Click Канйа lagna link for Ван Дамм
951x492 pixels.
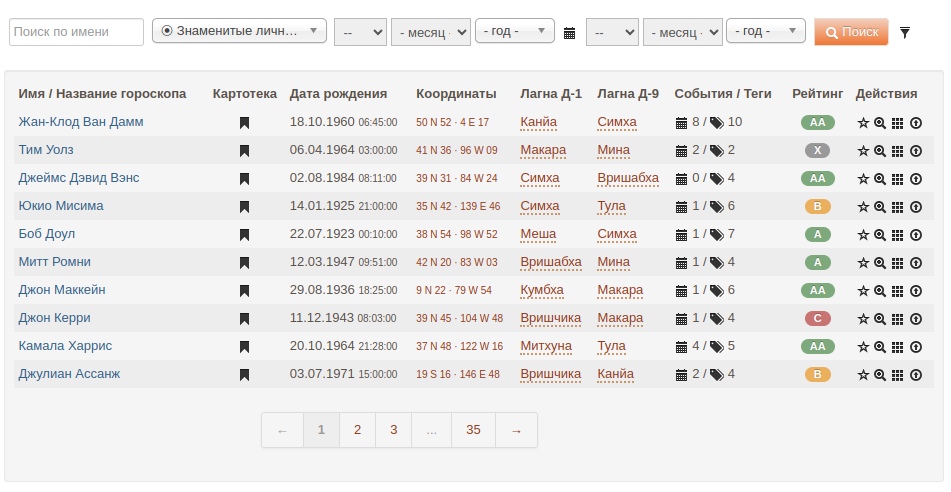point(539,122)
